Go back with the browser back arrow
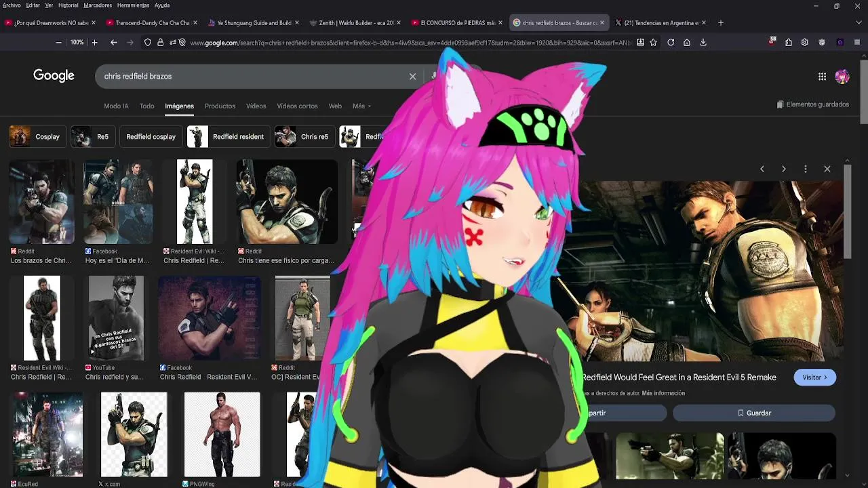The width and height of the screenshot is (868, 488). (x=114, y=42)
